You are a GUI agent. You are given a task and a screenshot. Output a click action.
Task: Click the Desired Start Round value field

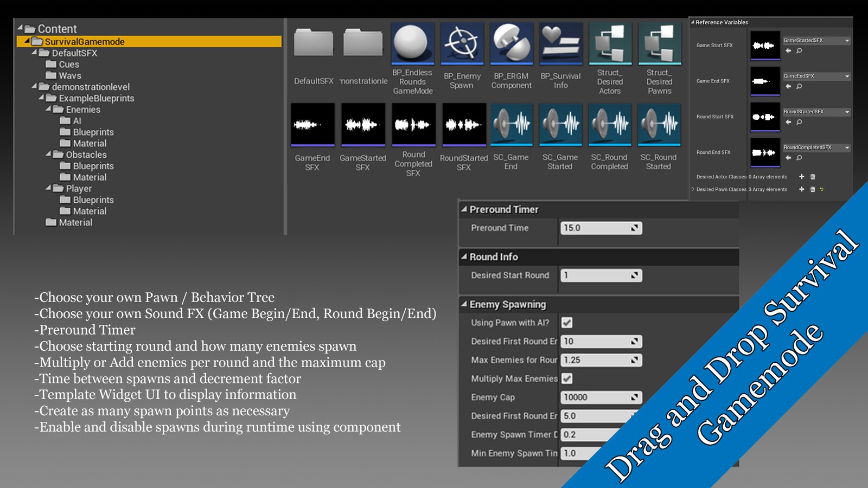pyautogui.click(x=601, y=275)
